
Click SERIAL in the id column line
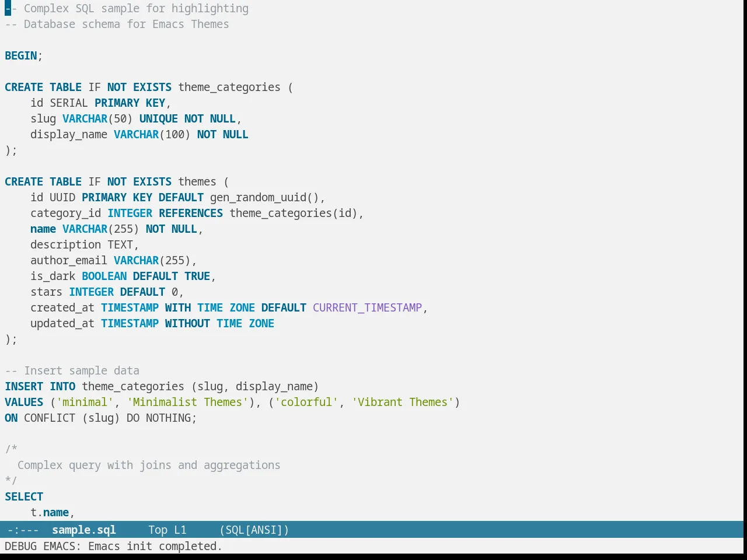click(69, 103)
